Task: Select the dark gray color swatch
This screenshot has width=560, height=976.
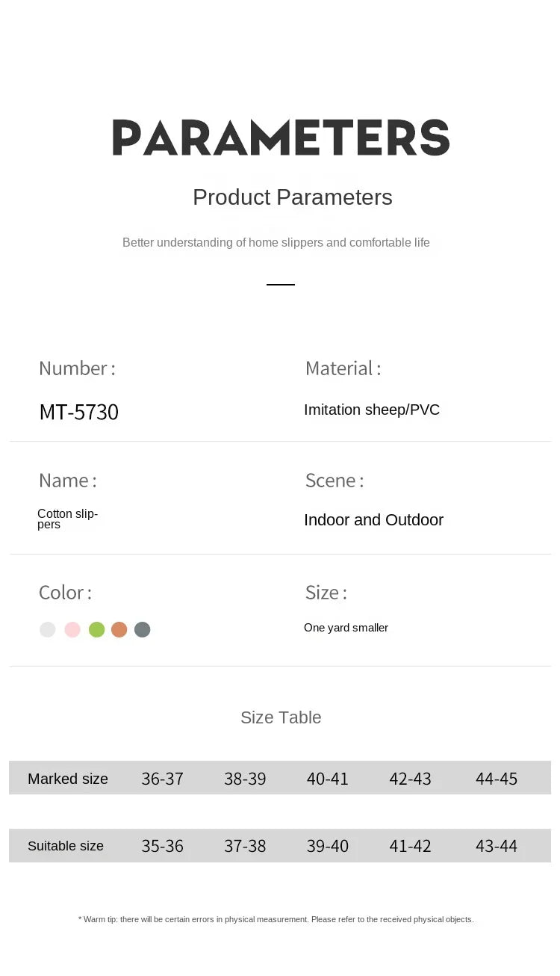Action: pos(143,629)
